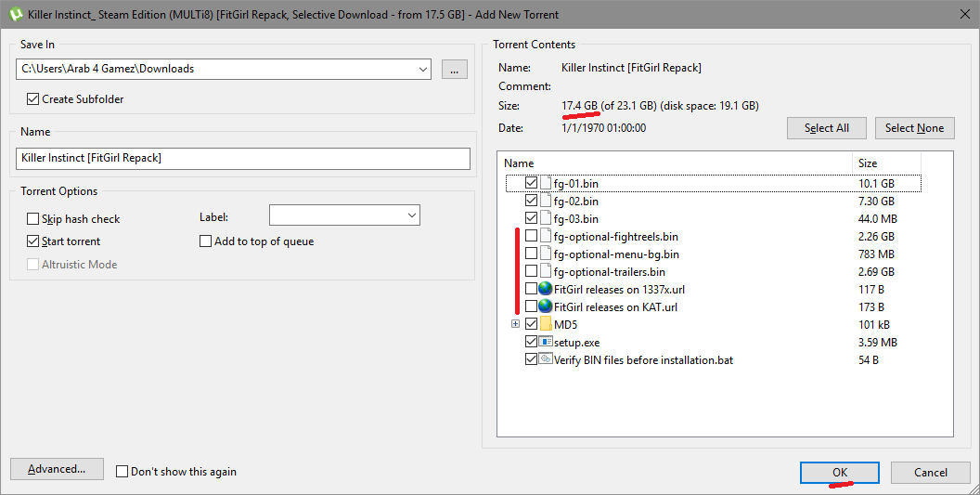
Task: Click the 3.59 MB size value
Action: pos(878,343)
